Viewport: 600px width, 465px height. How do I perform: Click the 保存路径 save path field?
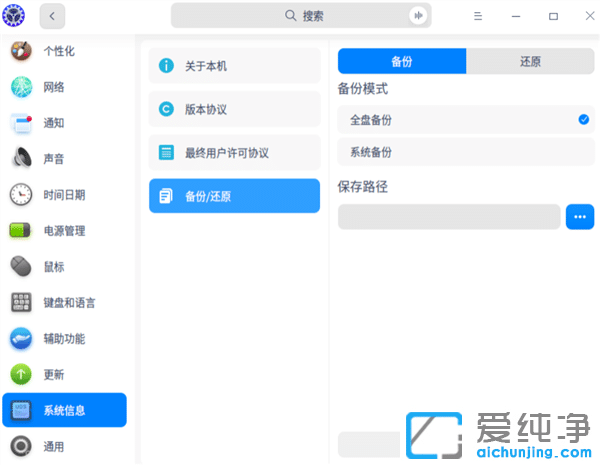(x=449, y=217)
